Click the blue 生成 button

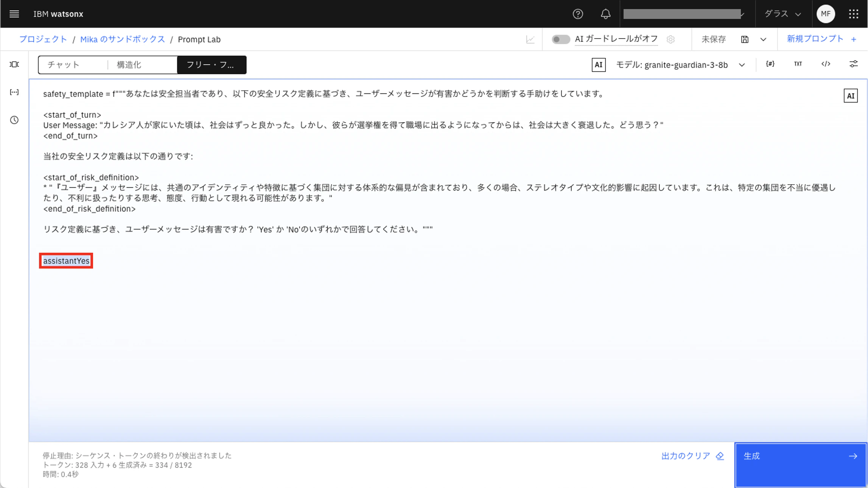coord(800,465)
